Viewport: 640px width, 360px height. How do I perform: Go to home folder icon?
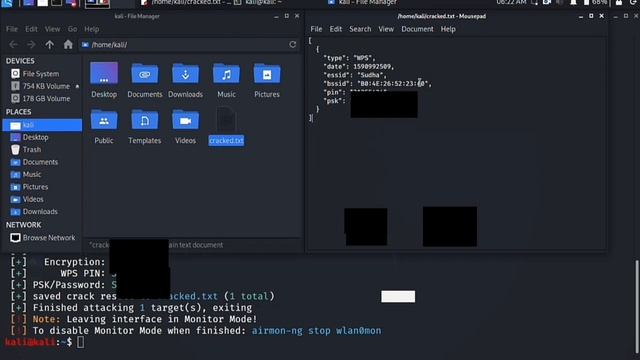pos(68,44)
